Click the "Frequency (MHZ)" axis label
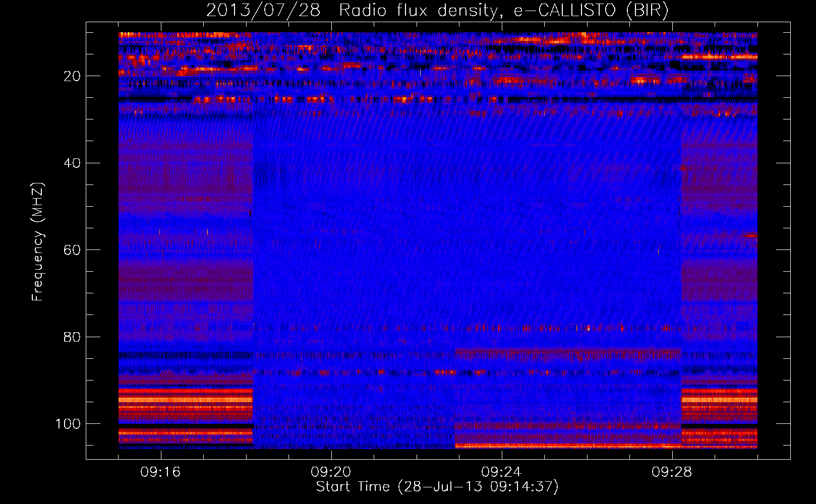816x504 pixels. (x=38, y=242)
